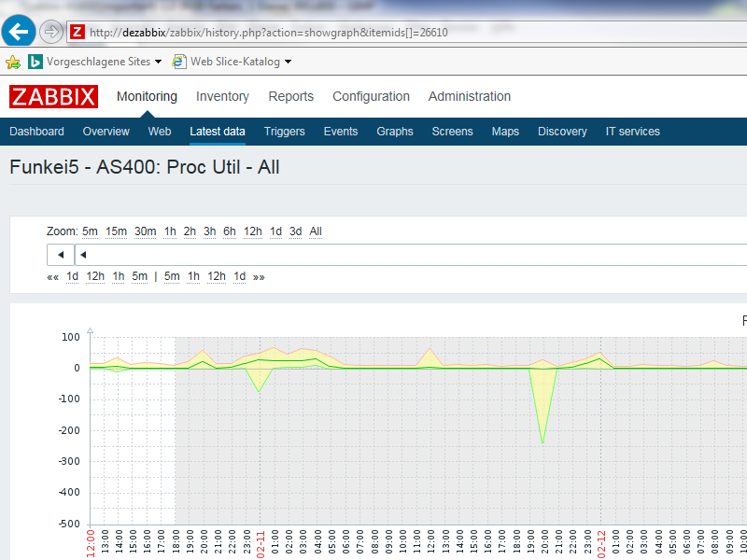747x560 pixels.
Task: Set zoom to 1h
Action: tap(170, 231)
